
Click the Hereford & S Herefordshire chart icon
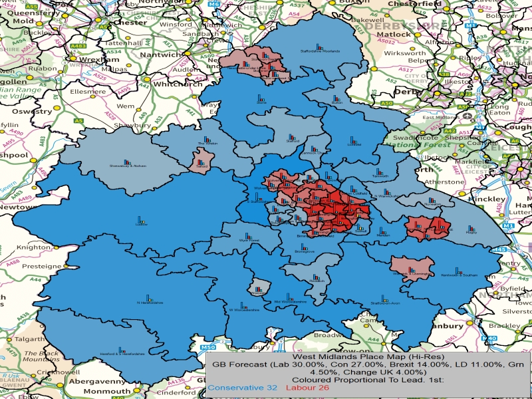click(x=122, y=350)
